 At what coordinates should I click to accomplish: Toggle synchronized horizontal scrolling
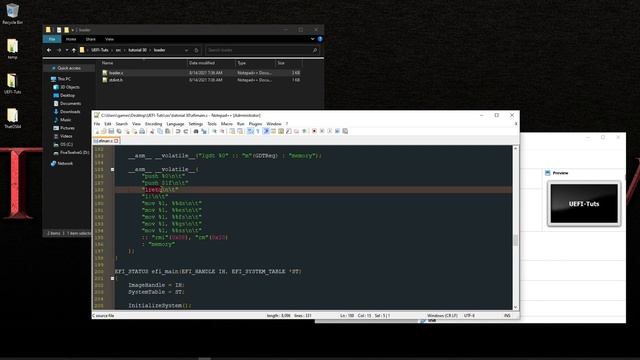click(240, 131)
